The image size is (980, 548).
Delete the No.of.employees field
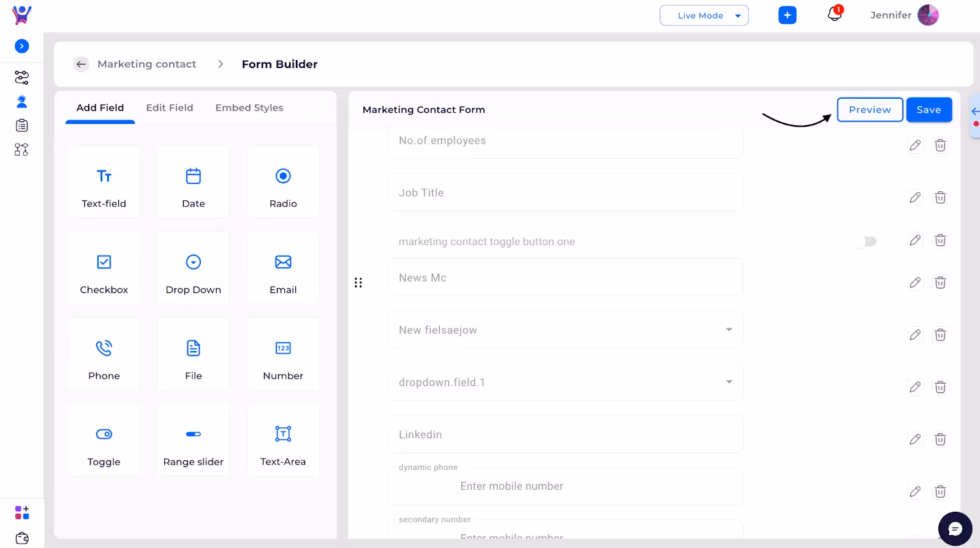click(940, 145)
